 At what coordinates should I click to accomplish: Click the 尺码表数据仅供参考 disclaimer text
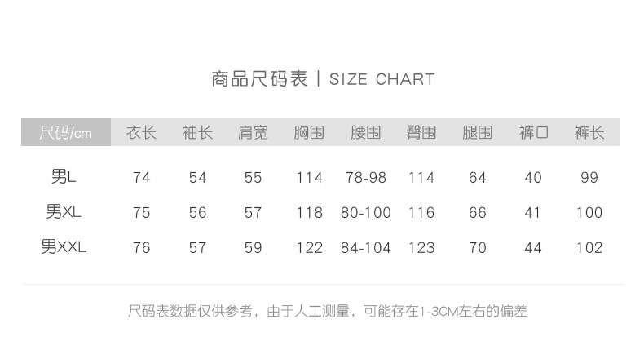(328, 311)
